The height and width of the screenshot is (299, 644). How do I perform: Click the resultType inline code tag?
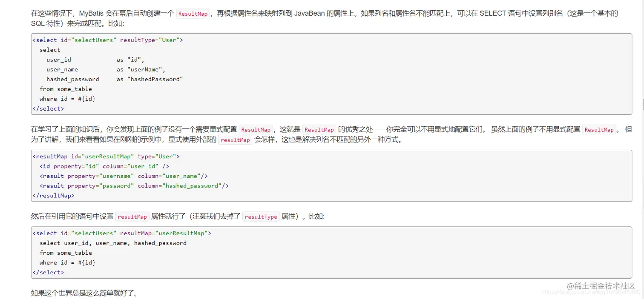261,216
